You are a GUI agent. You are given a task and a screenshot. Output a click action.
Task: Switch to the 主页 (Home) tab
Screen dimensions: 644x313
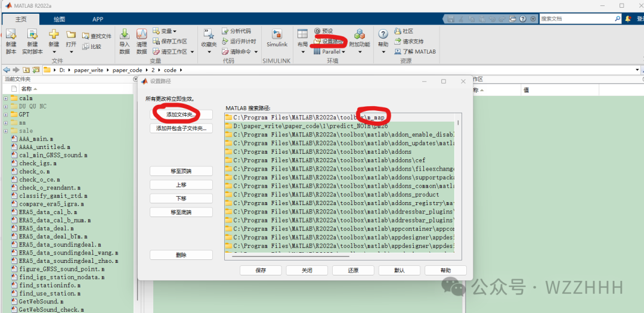coord(21,19)
